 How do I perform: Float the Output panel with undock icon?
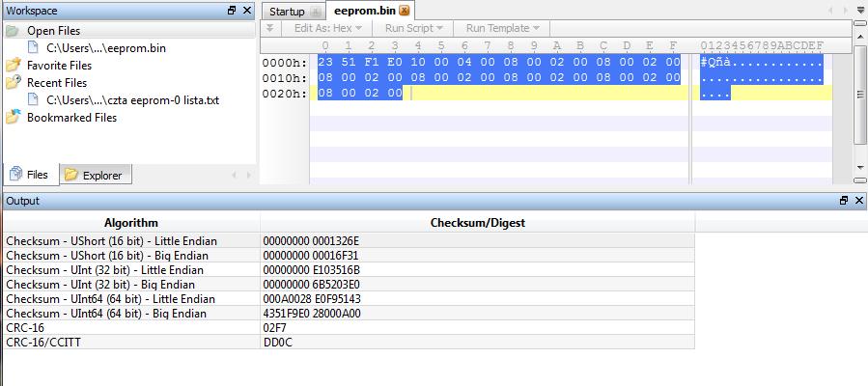[x=844, y=201]
